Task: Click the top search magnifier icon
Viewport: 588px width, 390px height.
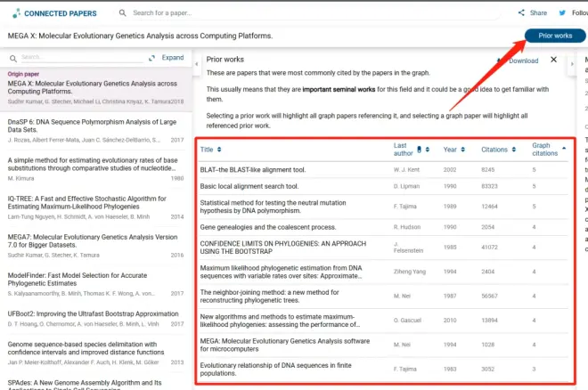Action: (x=123, y=13)
